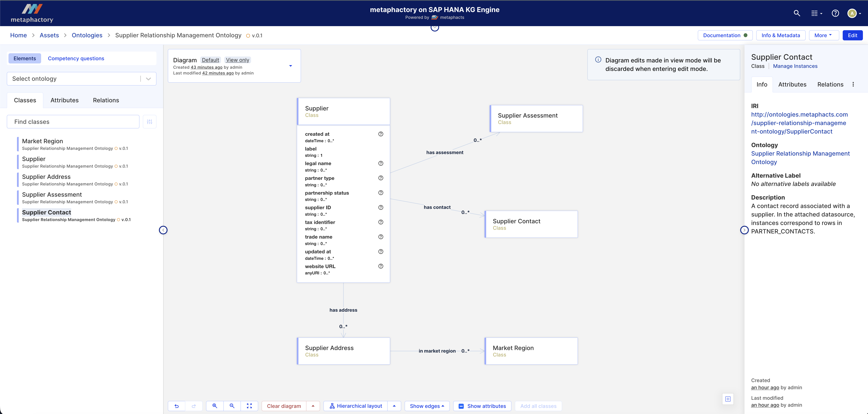This screenshot has height=414, width=868.
Task: Open the Select ontology dropdown
Action: (x=82, y=79)
